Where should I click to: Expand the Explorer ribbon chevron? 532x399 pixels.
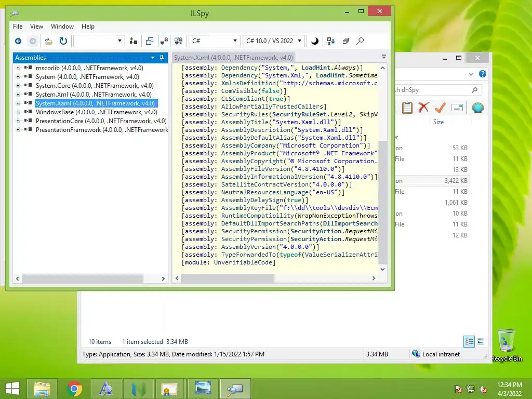(x=471, y=74)
